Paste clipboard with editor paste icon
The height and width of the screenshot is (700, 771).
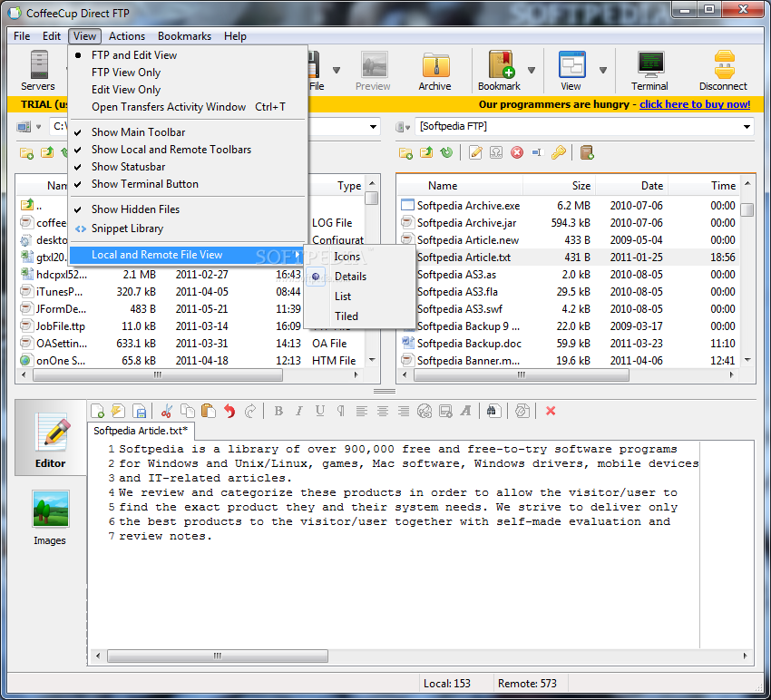[x=209, y=411]
